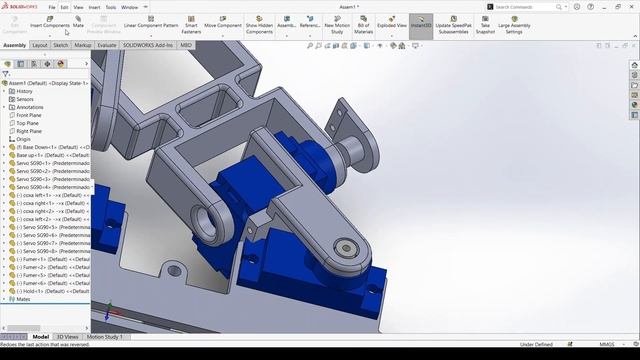This screenshot has width=640, height=360.
Task: Click the Zoom to Fit magnifier icon
Action: [x=310, y=46]
